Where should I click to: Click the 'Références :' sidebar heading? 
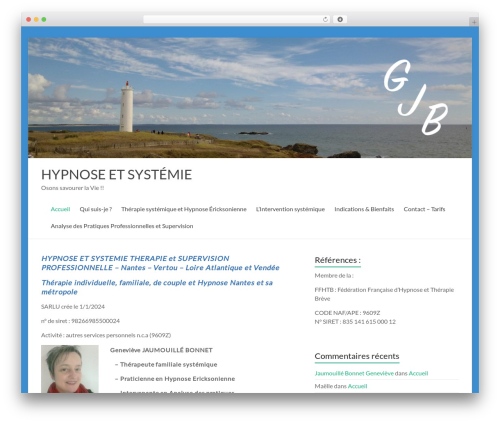click(337, 260)
